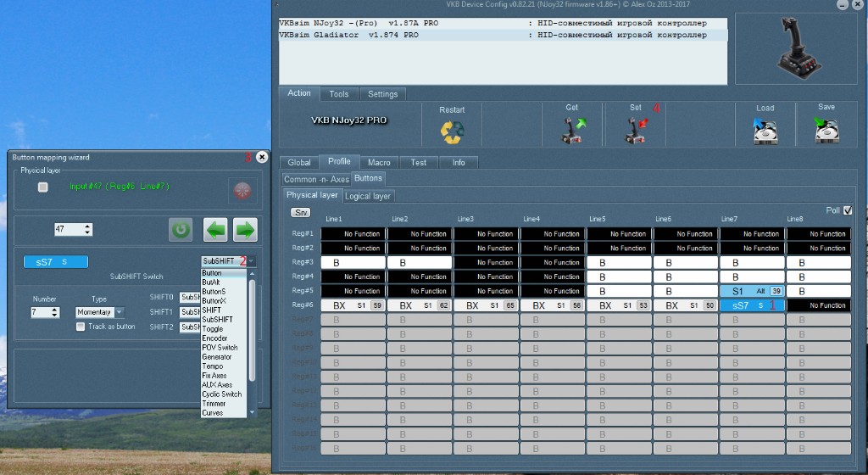The height and width of the screenshot is (475, 868).
Task: Select SHIFT in function list
Action: point(224,310)
